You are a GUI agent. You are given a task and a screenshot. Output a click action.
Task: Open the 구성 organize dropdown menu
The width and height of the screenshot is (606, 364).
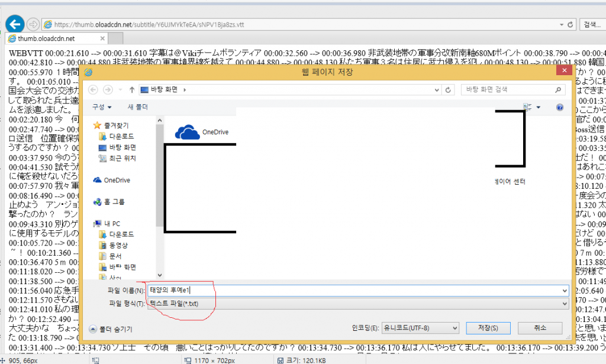tap(102, 107)
